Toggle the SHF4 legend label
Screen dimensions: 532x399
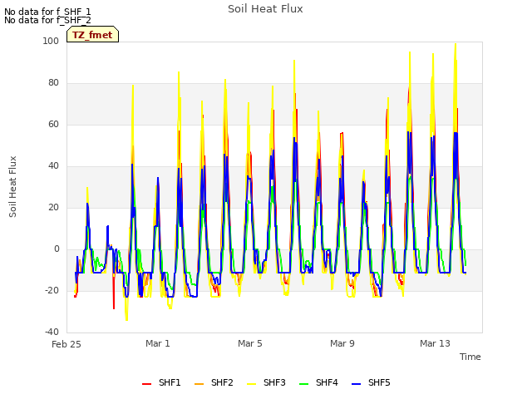point(327,382)
